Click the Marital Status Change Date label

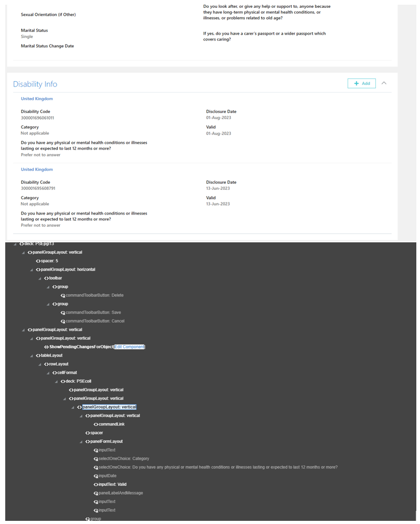(x=47, y=46)
